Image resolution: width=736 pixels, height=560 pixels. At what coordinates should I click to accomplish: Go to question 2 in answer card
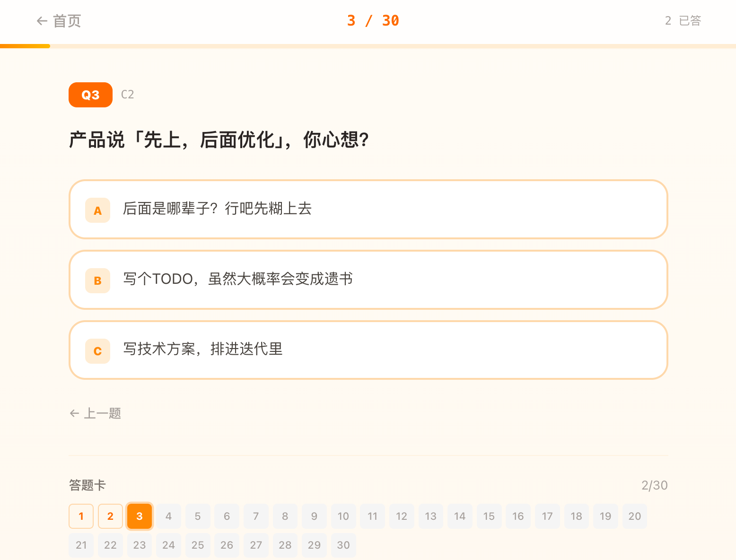pyautogui.click(x=110, y=516)
